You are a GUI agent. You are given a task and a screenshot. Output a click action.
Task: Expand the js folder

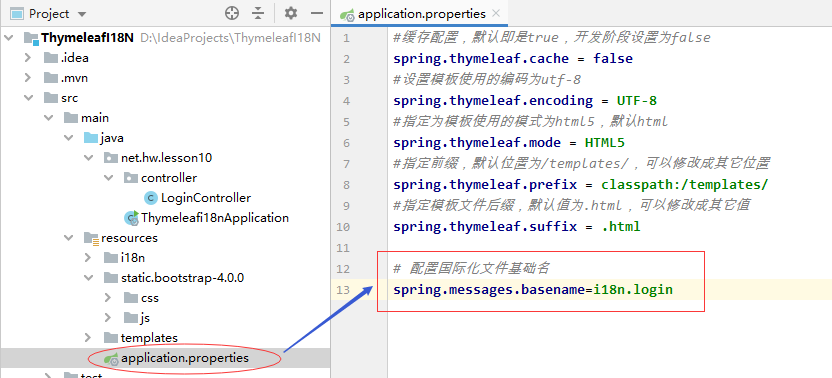click(108, 317)
